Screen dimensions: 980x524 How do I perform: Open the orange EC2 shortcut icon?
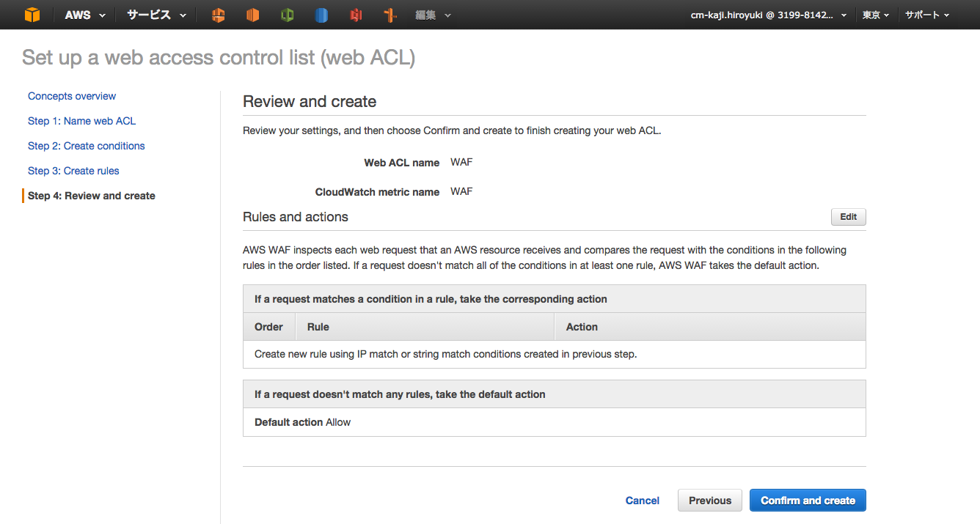click(253, 15)
